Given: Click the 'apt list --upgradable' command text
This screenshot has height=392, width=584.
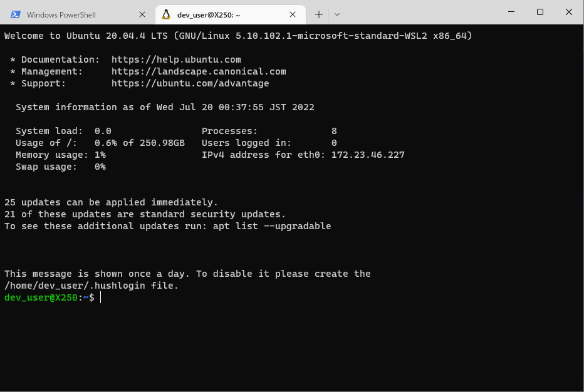Looking at the screenshot, I should pos(272,226).
